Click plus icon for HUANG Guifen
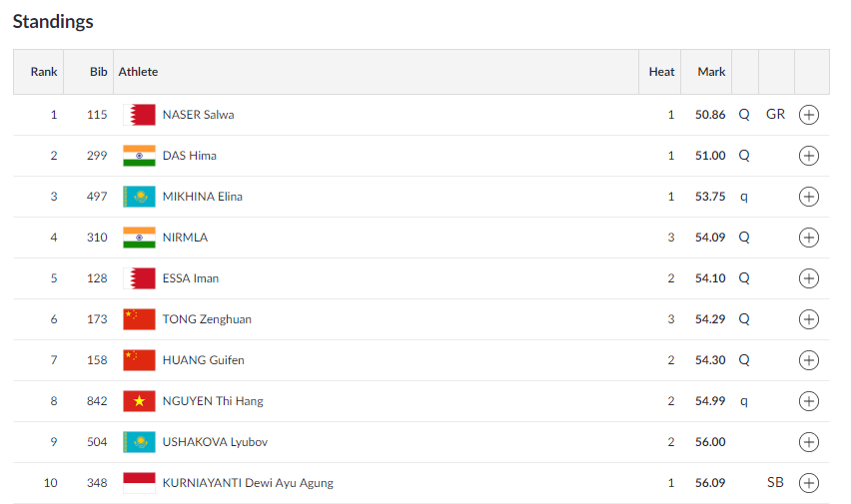 pos(809,360)
